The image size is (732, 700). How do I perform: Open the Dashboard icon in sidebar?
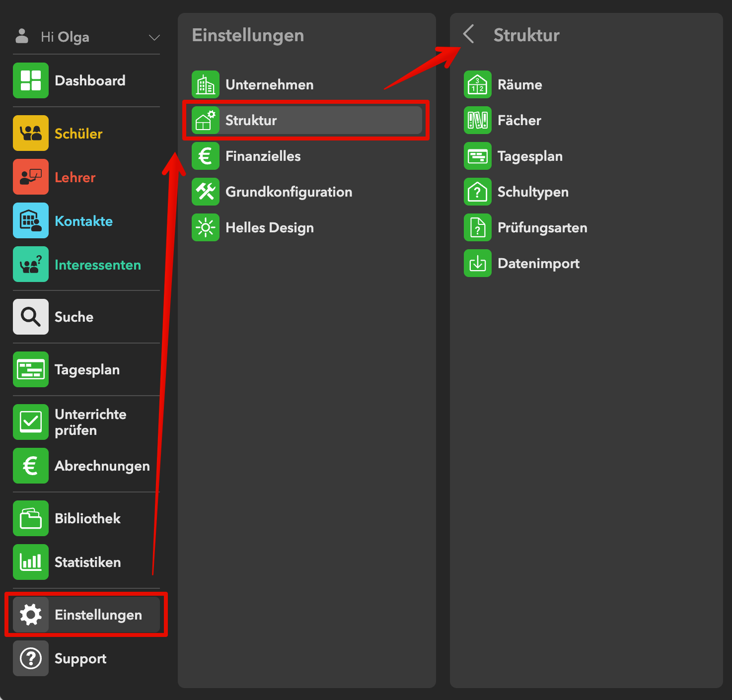pyautogui.click(x=31, y=80)
